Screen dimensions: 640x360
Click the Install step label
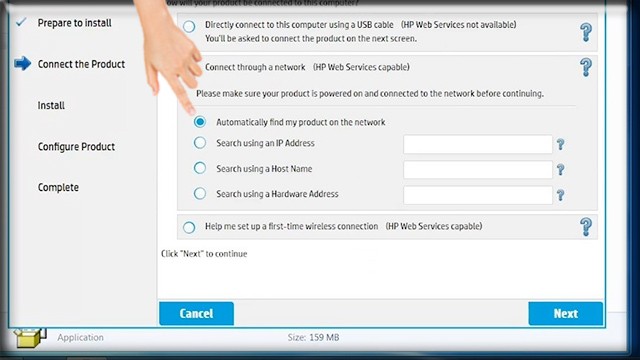click(x=51, y=105)
